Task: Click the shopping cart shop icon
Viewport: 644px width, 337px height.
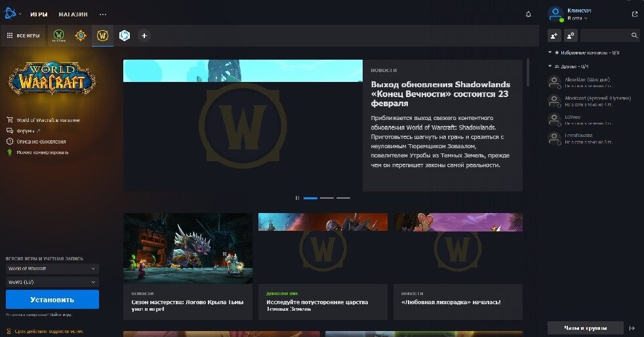Action: pos(10,120)
